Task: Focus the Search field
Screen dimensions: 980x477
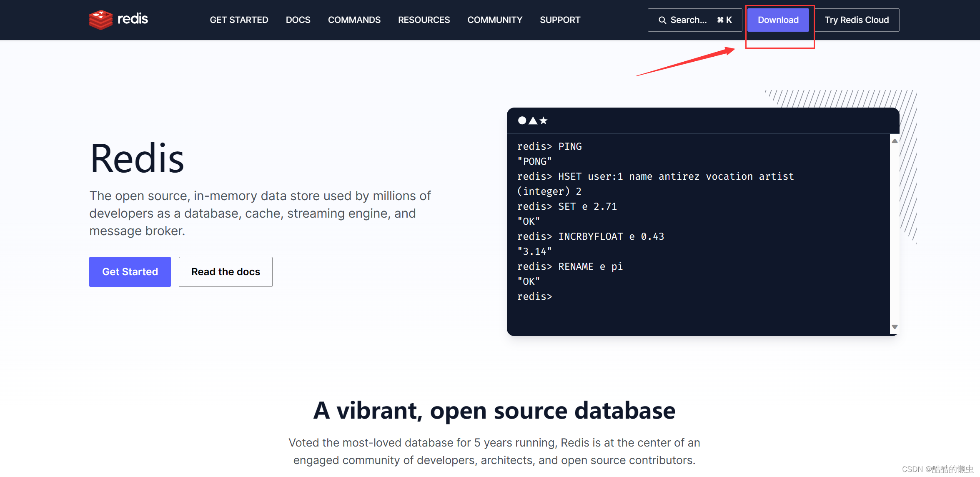Action: coord(695,20)
